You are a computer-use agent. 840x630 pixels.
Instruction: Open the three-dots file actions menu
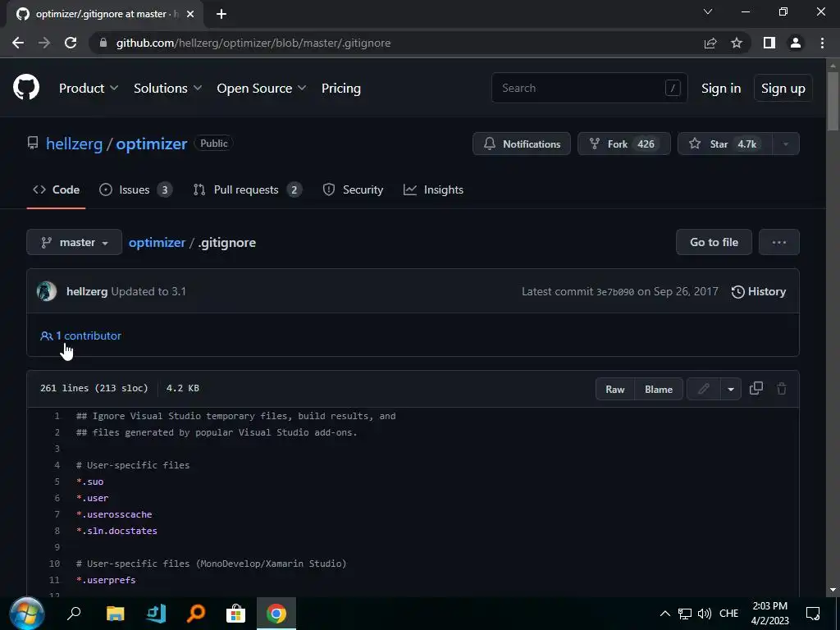pyautogui.click(x=779, y=242)
